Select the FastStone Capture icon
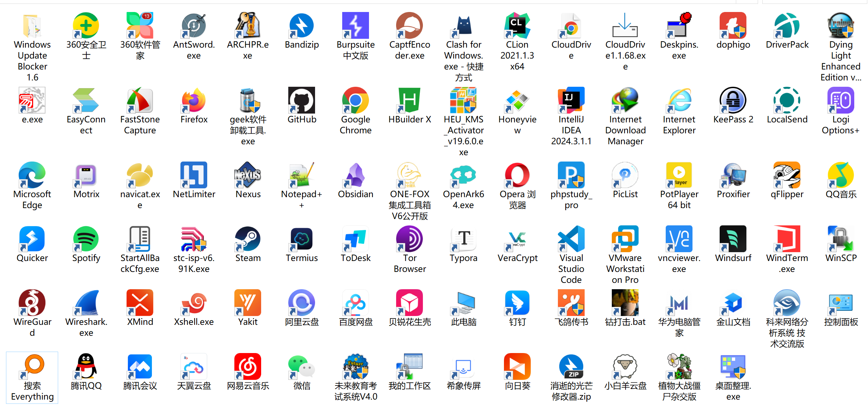 [x=140, y=100]
